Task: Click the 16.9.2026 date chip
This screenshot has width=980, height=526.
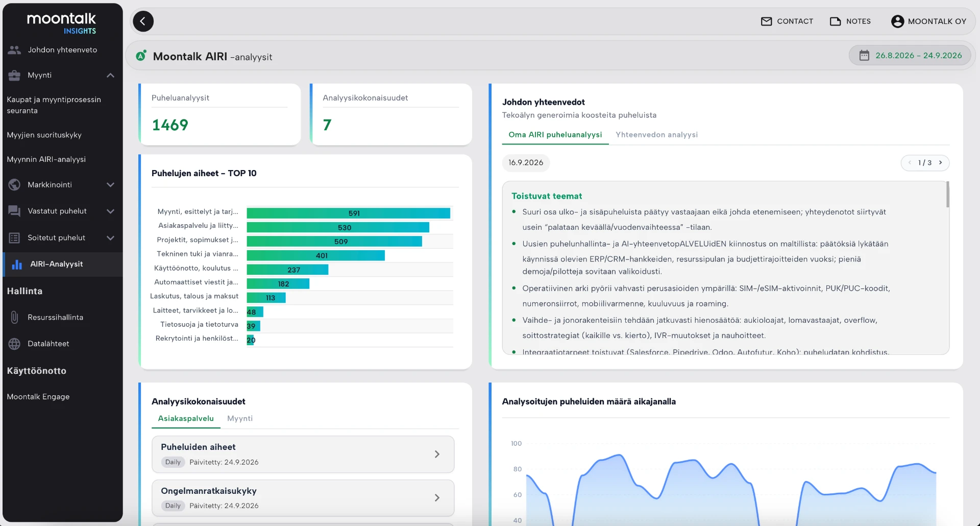Action: [526, 163]
